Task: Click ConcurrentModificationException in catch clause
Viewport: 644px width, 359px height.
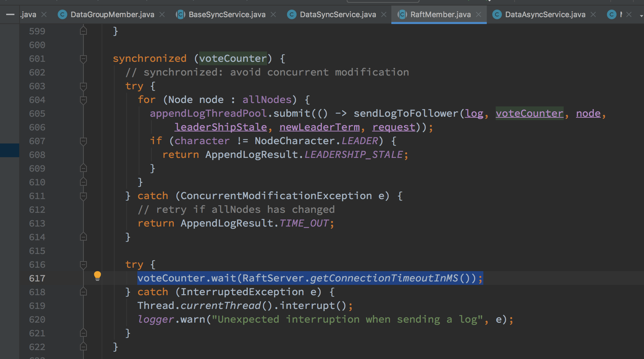Action: click(276, 196)
